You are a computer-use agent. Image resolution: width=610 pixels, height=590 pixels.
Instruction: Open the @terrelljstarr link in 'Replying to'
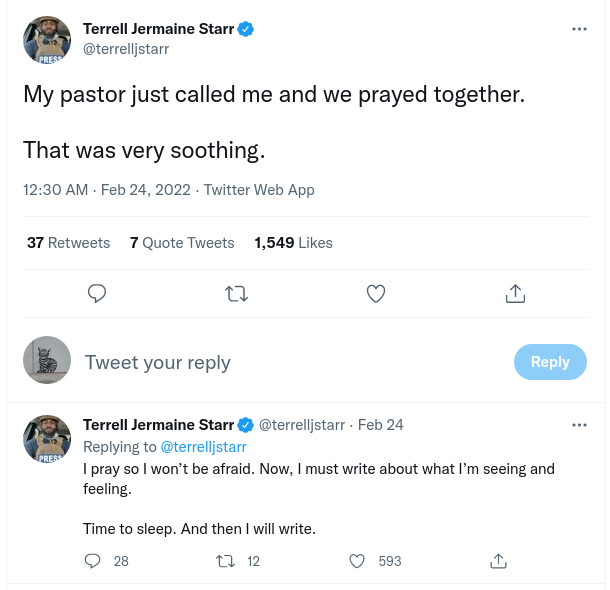[203, 447]
